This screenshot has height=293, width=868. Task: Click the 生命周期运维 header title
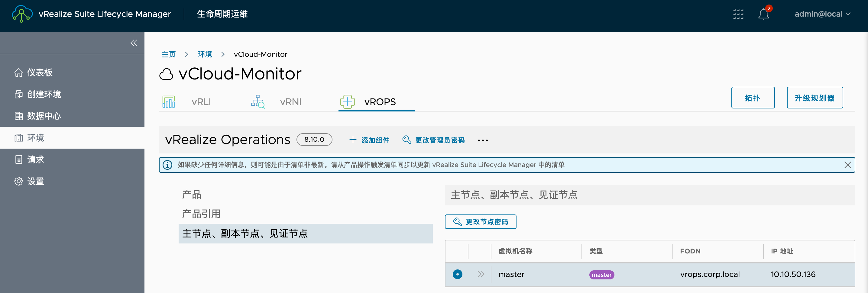pyautogui.click(x=222, y=14)
